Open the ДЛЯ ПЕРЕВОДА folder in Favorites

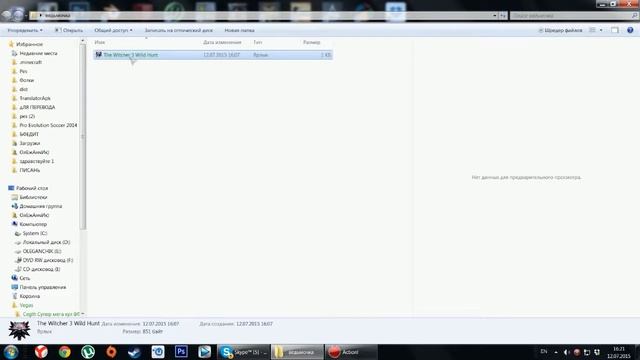click(37, 107)
